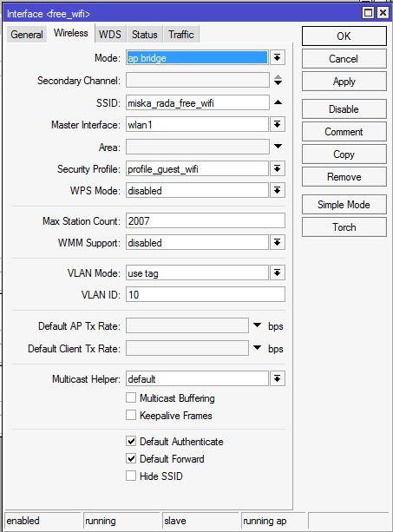Open the Traffic tab
Image resolution: width=393 pixels, height=532 pixels.
[x=181, y=34]
